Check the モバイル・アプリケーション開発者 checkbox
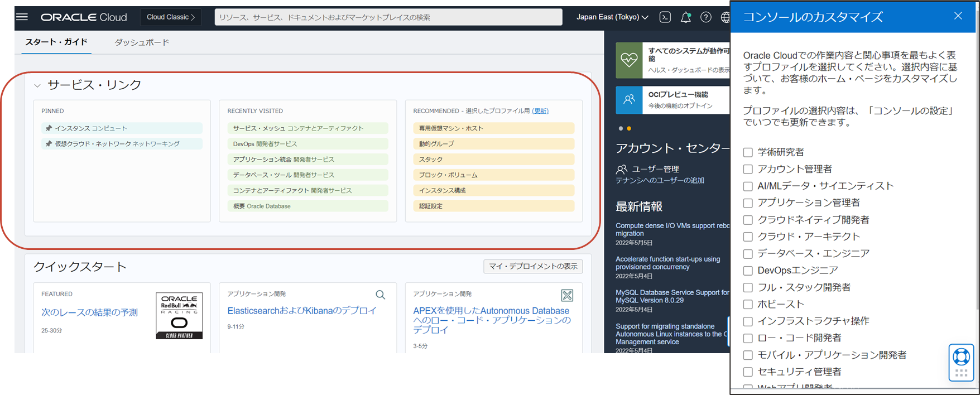 point(748,355)
